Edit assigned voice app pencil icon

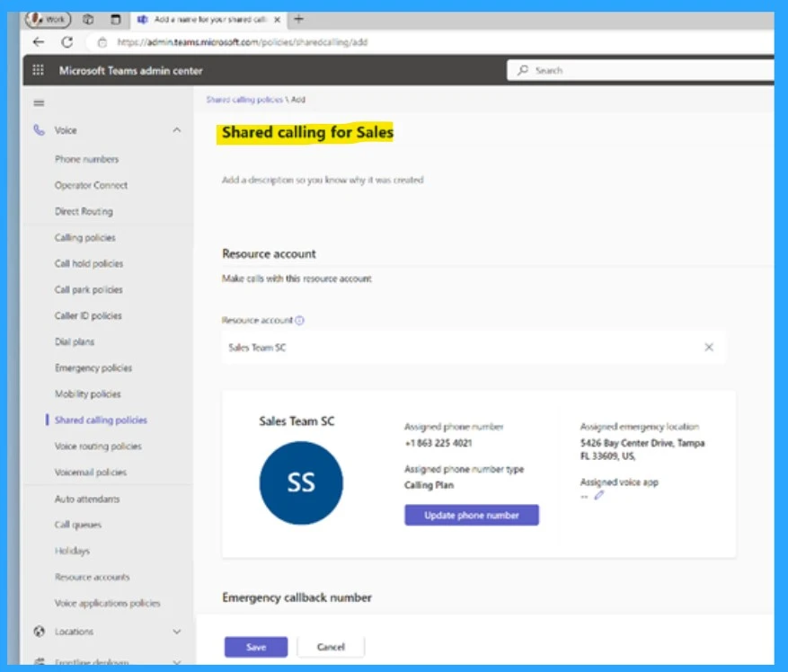(x=598, y=496)
